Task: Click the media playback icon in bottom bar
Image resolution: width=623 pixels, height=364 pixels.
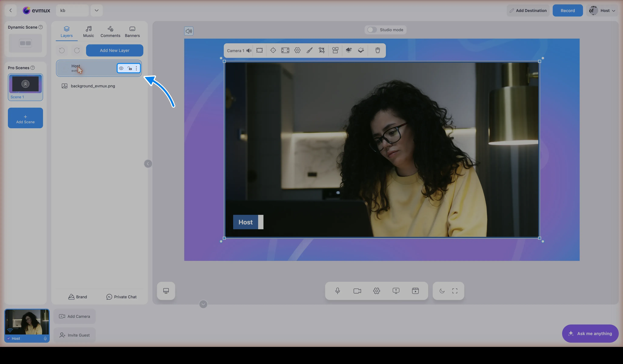Action: point(415,291)
